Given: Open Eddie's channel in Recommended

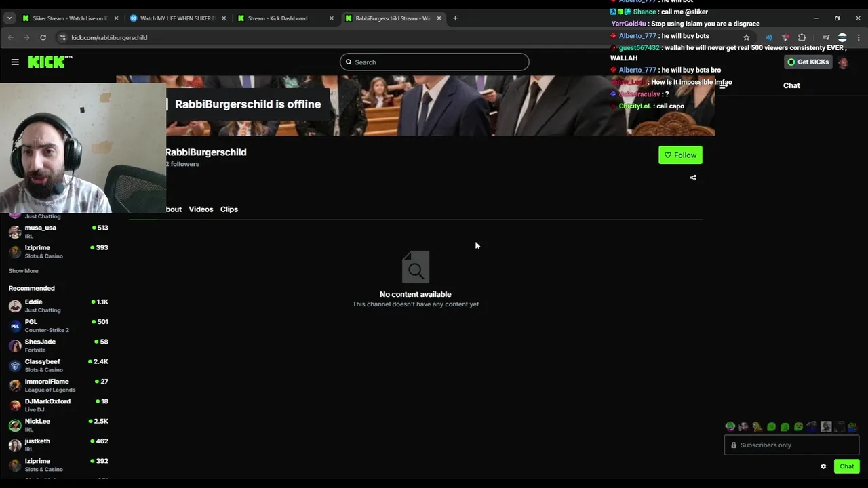Looking at the screenshot, I should 58,306.
